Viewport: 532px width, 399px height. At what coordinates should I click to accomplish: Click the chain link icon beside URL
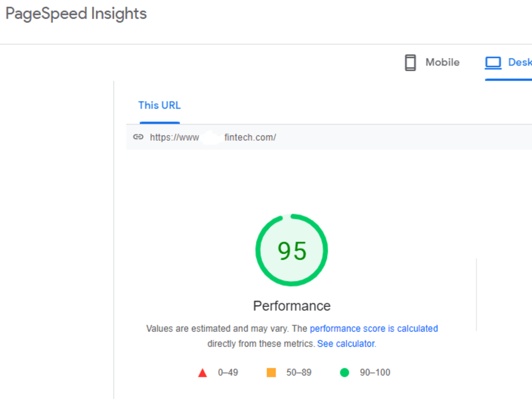coord(138,137)
